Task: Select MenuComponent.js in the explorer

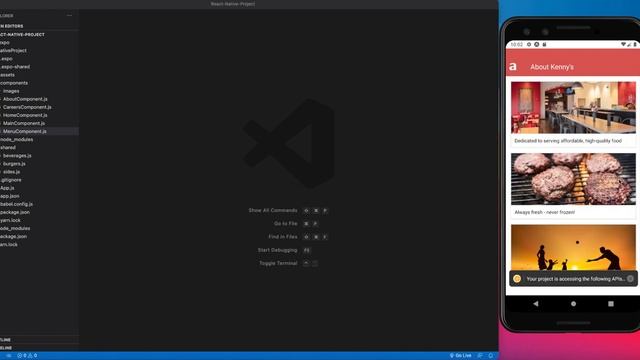Action: (24, 131)
